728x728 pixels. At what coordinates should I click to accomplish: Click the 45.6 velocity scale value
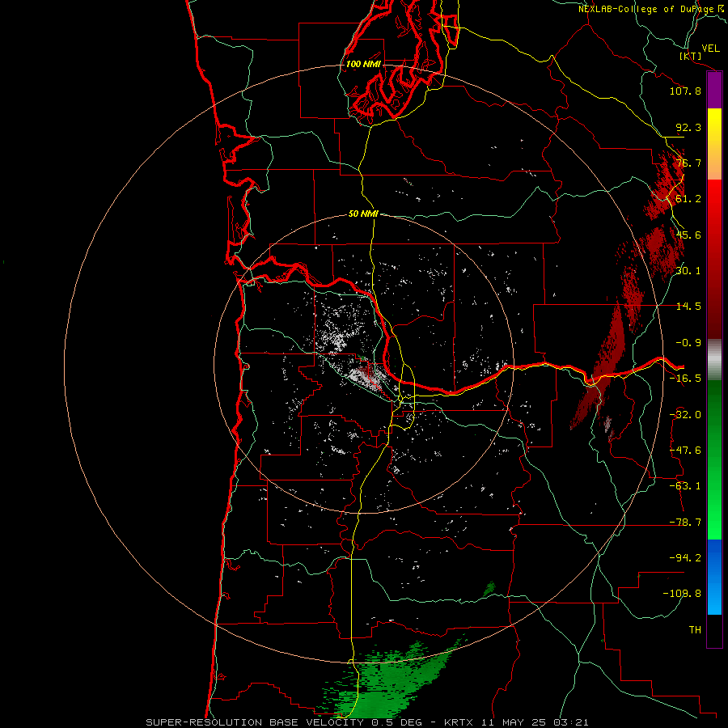pyautogui.click(x=688, y=235)
